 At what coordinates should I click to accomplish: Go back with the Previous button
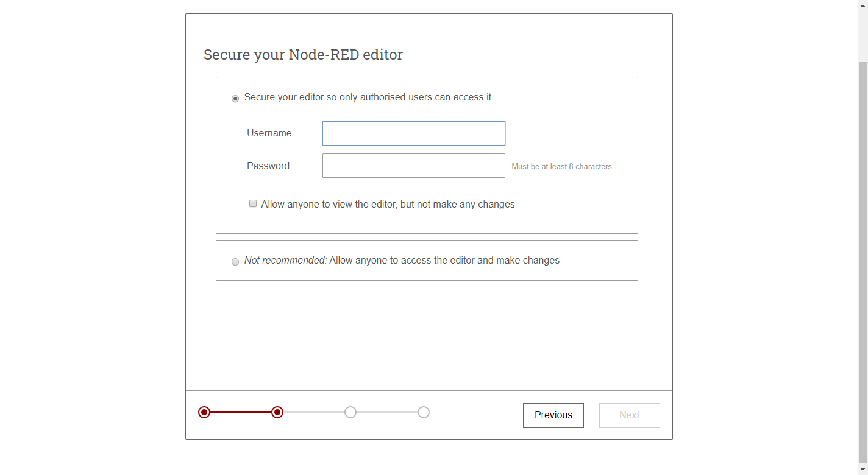(553, 415)
